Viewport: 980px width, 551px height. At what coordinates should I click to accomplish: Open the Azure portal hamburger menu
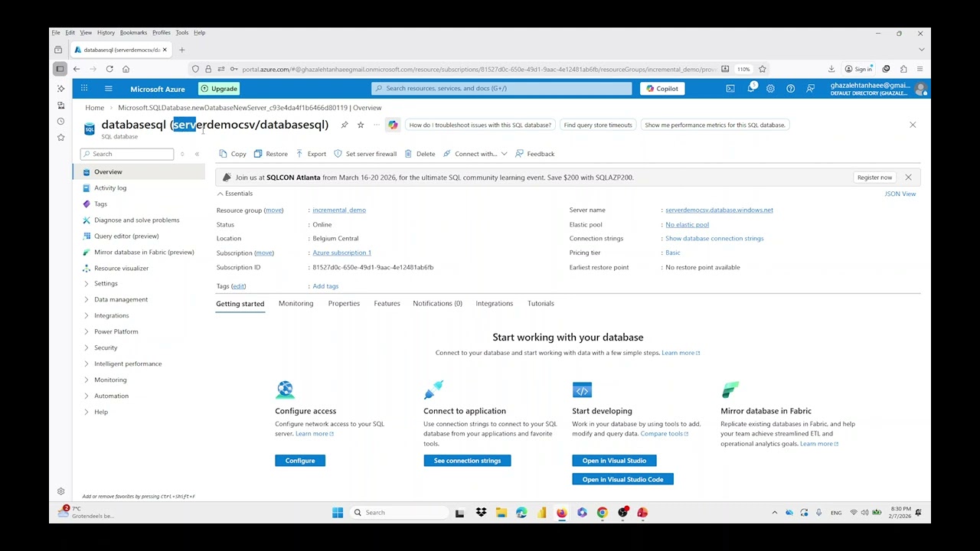click(108, 89)
